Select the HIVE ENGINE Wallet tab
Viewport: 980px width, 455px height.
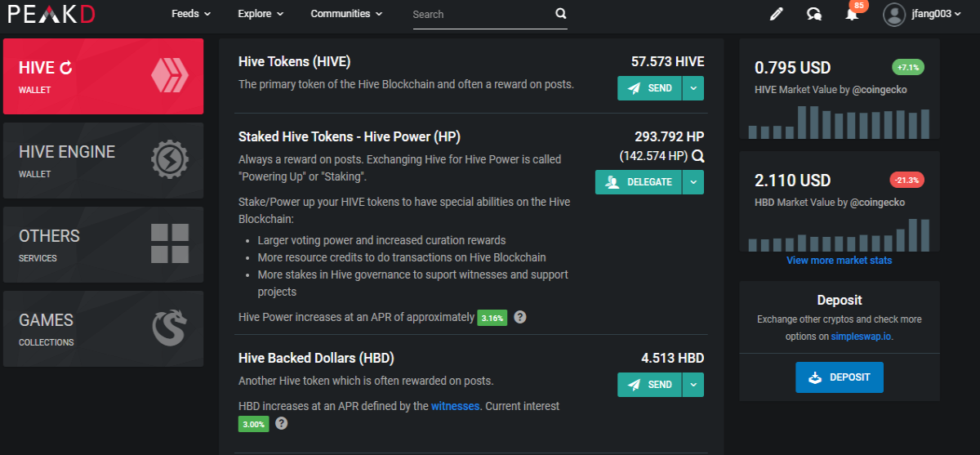click(104, 160)
